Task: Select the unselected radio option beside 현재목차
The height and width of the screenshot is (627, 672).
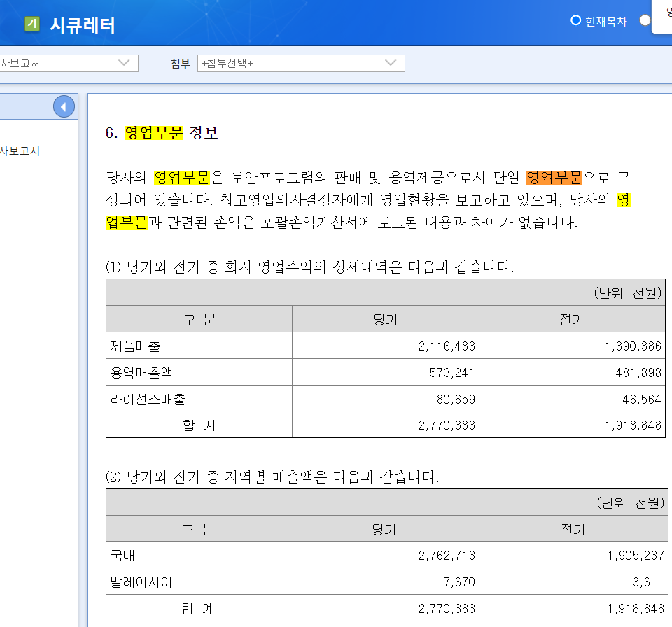Action: 645,20
